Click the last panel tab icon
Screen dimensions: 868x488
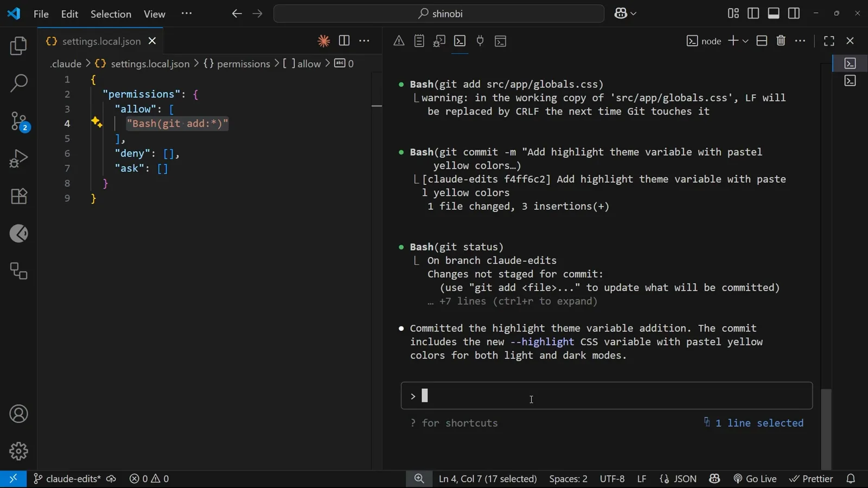(501, 41)
